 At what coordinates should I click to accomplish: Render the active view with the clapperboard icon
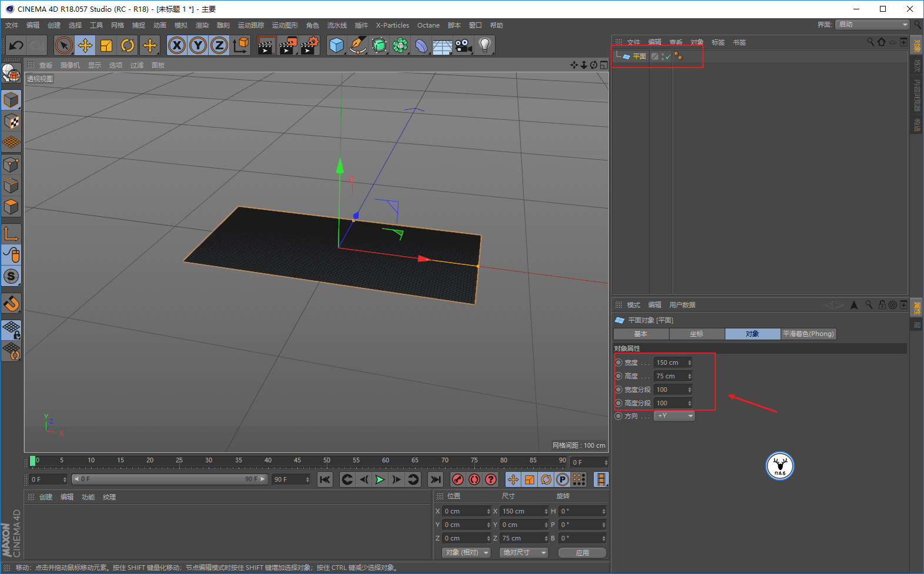pos(266,45)
